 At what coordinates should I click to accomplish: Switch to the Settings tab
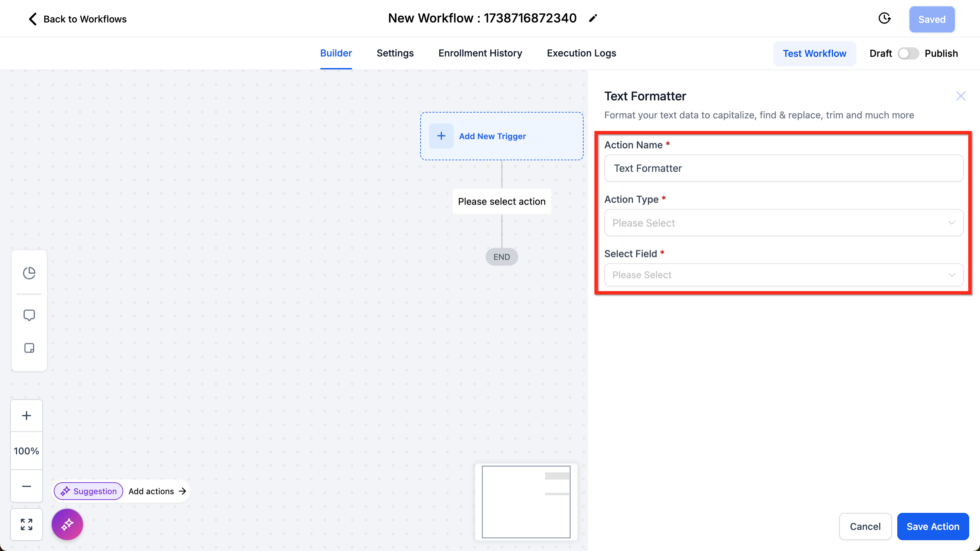click(x=395, y=53)
